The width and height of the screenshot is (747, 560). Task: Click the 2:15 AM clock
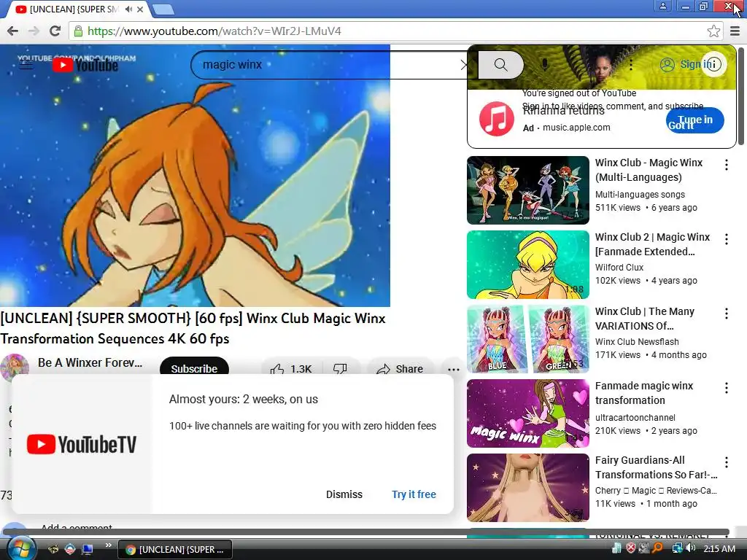click(719, 548)
